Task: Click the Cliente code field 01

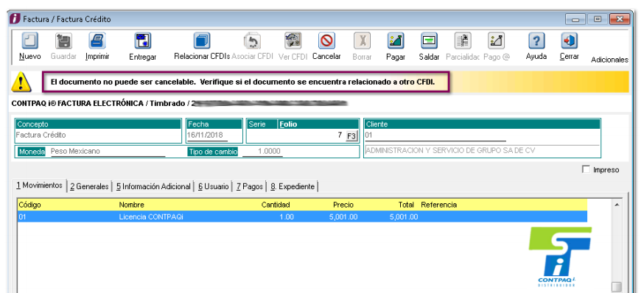Action: (x=435, y=135)
